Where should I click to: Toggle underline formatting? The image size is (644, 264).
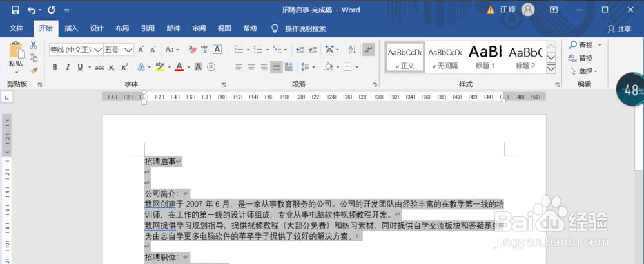pyautogui.click(x=80, y=67)
